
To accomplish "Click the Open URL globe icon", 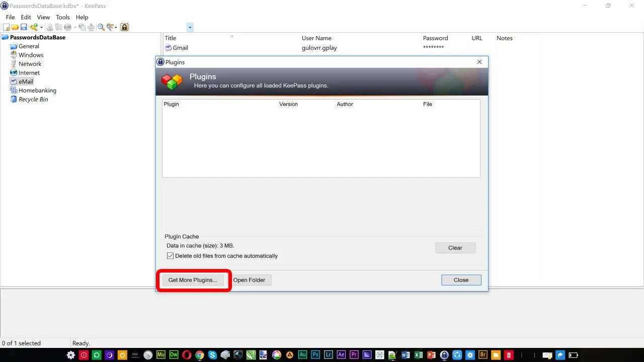I will click(x=67, y=27).
